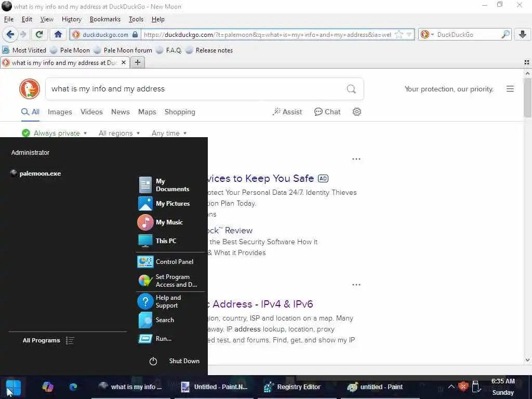The width and height of the screenshot is (532, 399).
Task: Open the File menu
Action: (9, 19)
